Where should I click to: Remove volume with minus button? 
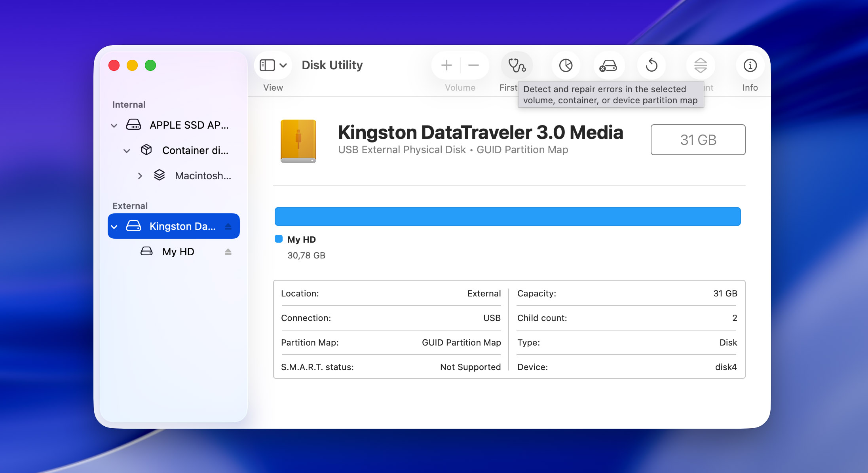click(473, 65)
